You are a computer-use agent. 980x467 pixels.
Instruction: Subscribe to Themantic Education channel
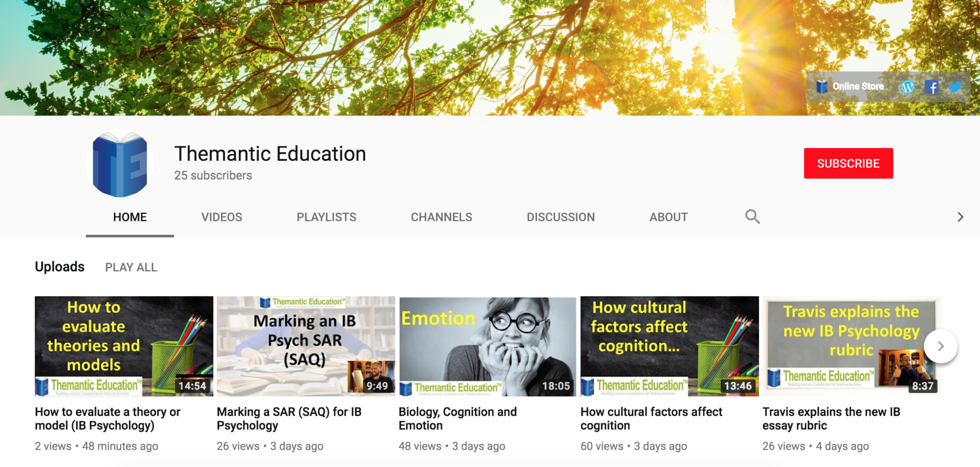click(848, 163)
